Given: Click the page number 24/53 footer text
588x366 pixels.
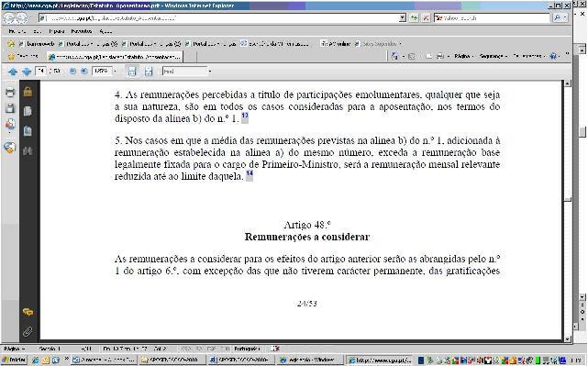Looking at the screenshot, I should (x=307, y=304).
